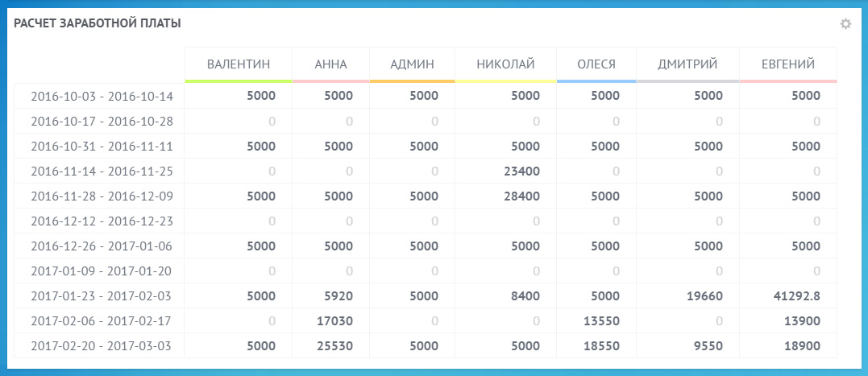Viewport: 868px width, 376px height.
Task: Click the blue color bar under ОЛЕСЯ
Action: click(596, 81)
